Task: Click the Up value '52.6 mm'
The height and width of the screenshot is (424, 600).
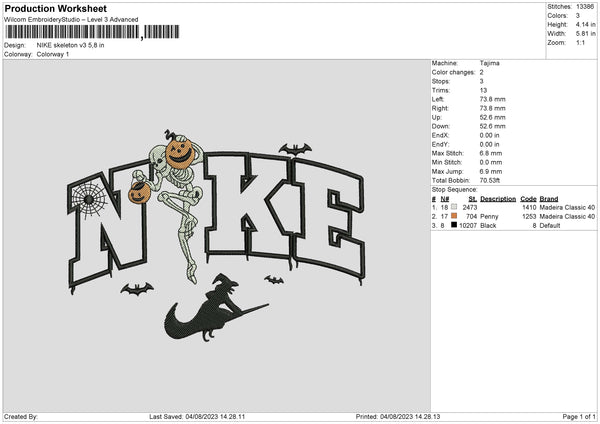Action: pyautogui.click(x=492, y=117)
